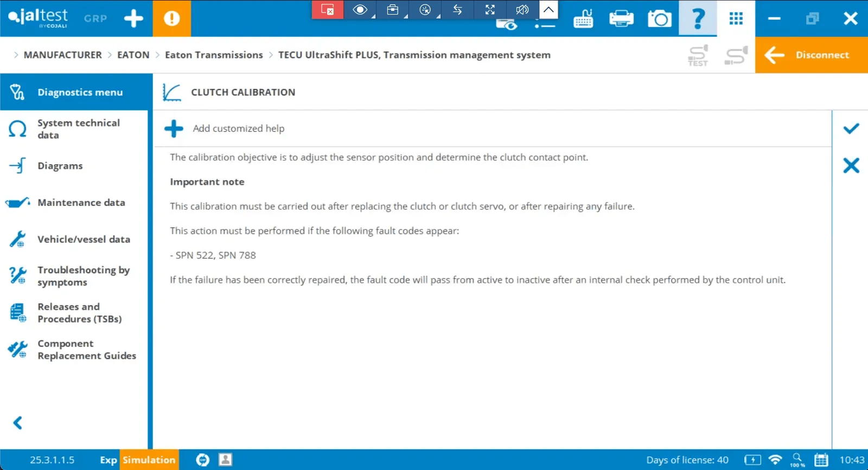Toggle fullscreen in remote toolbar

click(x=490, y=10)
